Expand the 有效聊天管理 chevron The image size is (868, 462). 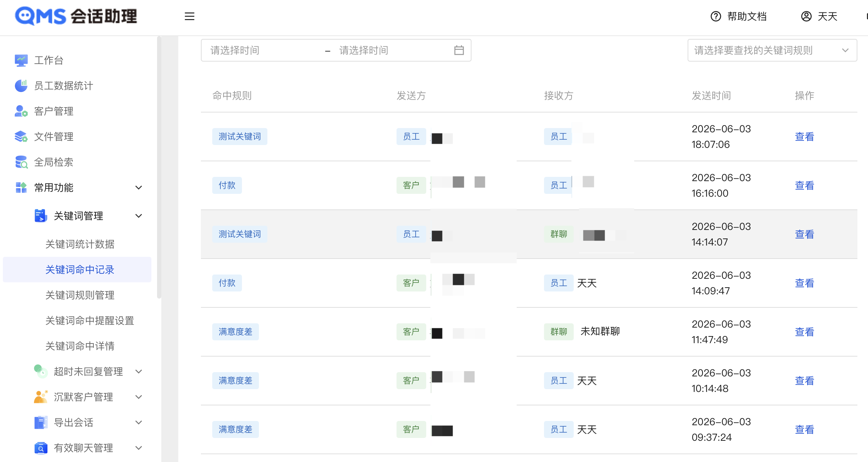pos(139,448)
